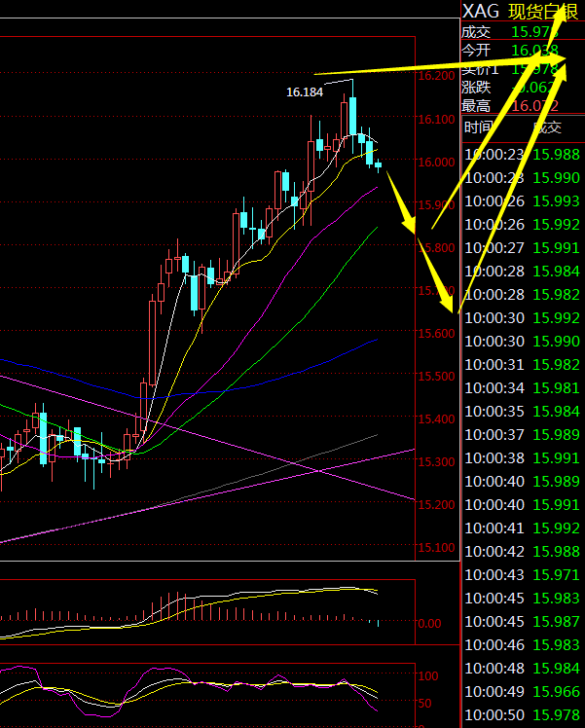Click the 10:00:28 trade at 15.984

coord(523,272)
